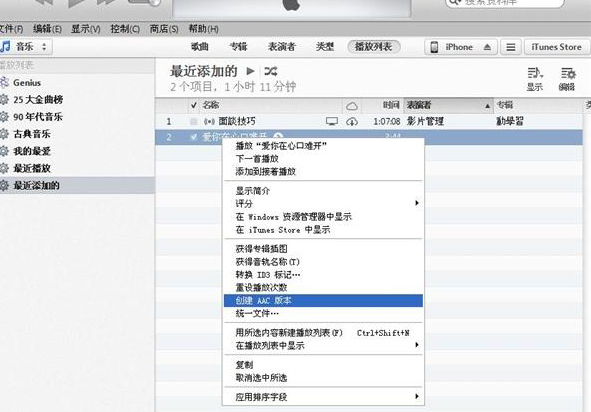The height and width of the screenshot is (412, 591).
Task: Switch to the 表演者 tab
Action: (x=282, y=47)
